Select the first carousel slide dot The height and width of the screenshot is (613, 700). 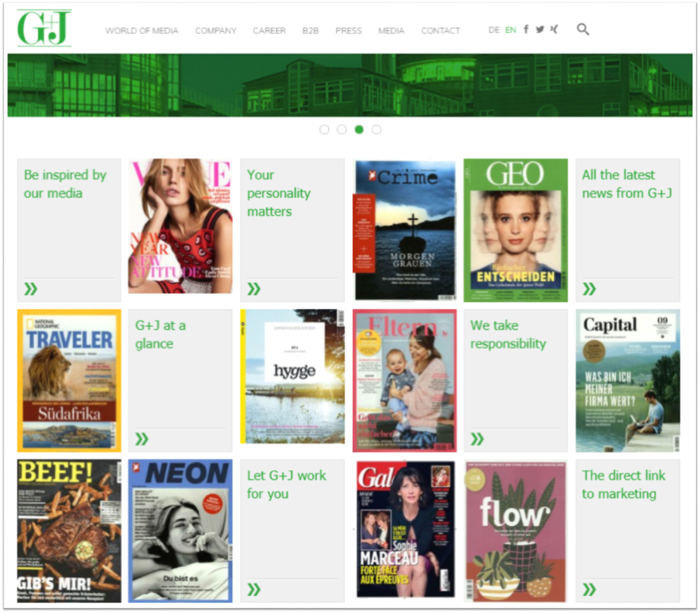click(x=324, y=130)
